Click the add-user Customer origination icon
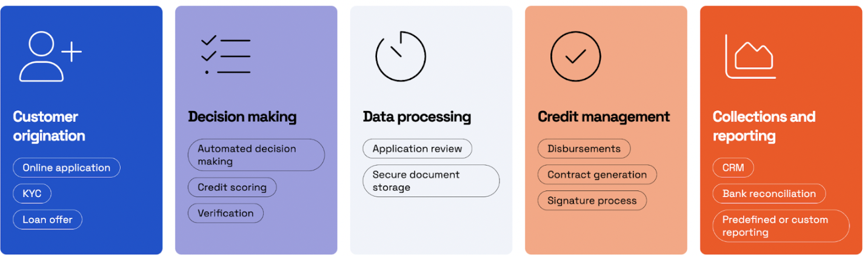The image size is (868, 256). click(x=50, y=56)
